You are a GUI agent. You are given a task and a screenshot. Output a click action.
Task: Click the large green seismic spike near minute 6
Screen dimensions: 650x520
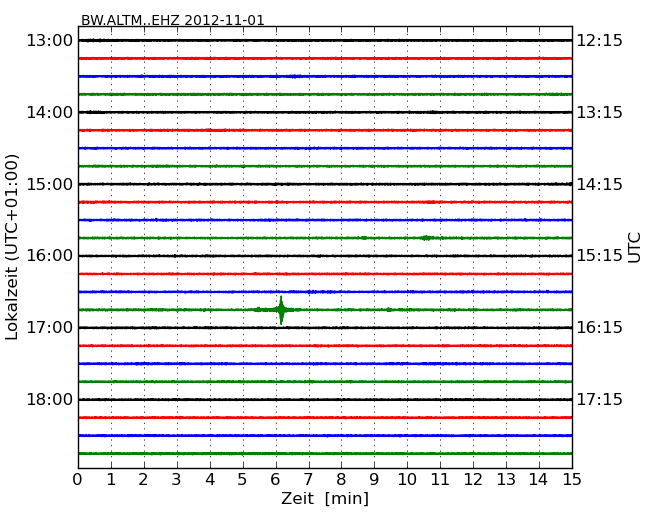point(281,310)
